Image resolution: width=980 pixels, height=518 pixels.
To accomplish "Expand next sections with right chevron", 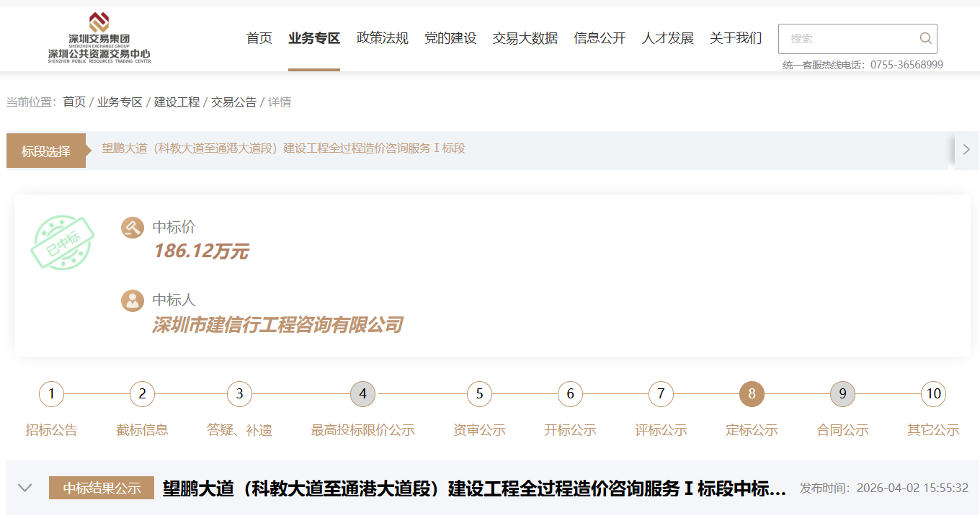I will click(966, 151).
